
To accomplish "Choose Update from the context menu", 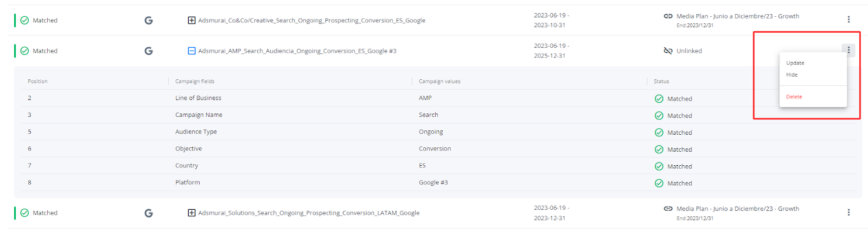I will coord(795,63).
